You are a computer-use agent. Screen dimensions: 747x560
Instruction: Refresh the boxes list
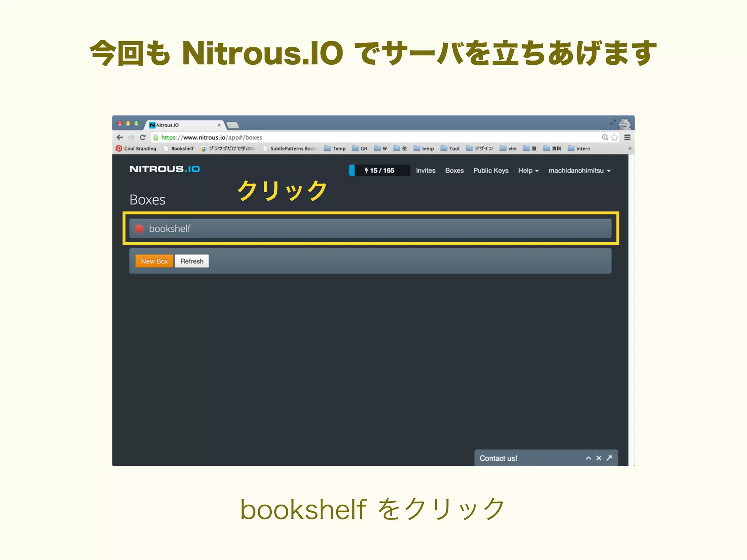pos(192,261)
